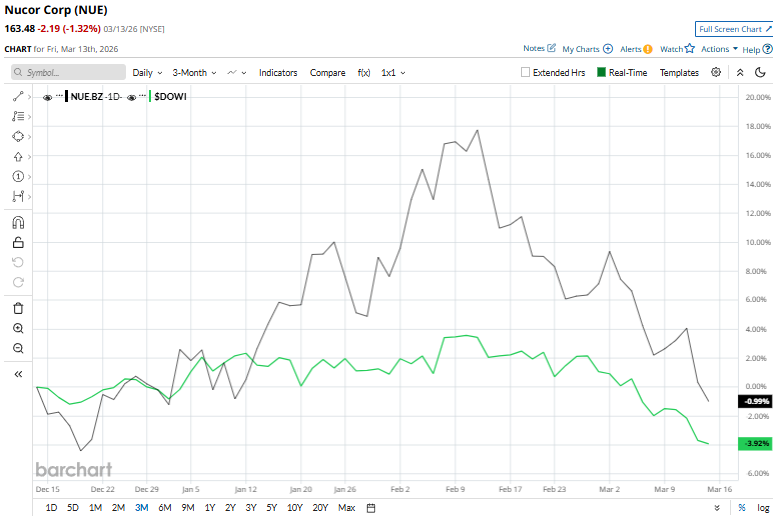Click the Help link
This screenshot has height=517, width=773.
click(751, 49)
